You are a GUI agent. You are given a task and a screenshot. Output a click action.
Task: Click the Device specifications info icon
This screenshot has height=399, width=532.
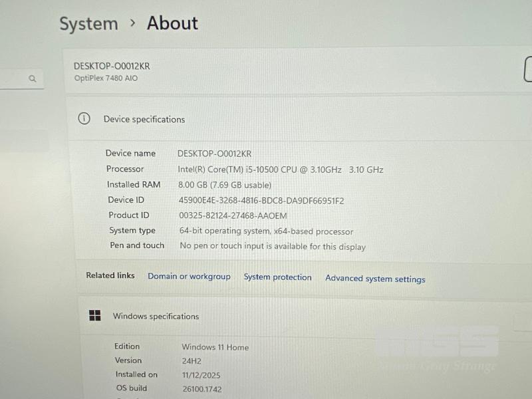[84, 119]
